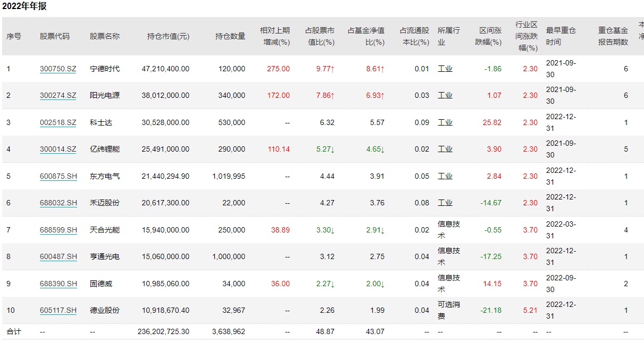Click the 重仓基金报告期数 column header
The width and height of the screenshot is (644, 341).
click(x=613, y=36)
